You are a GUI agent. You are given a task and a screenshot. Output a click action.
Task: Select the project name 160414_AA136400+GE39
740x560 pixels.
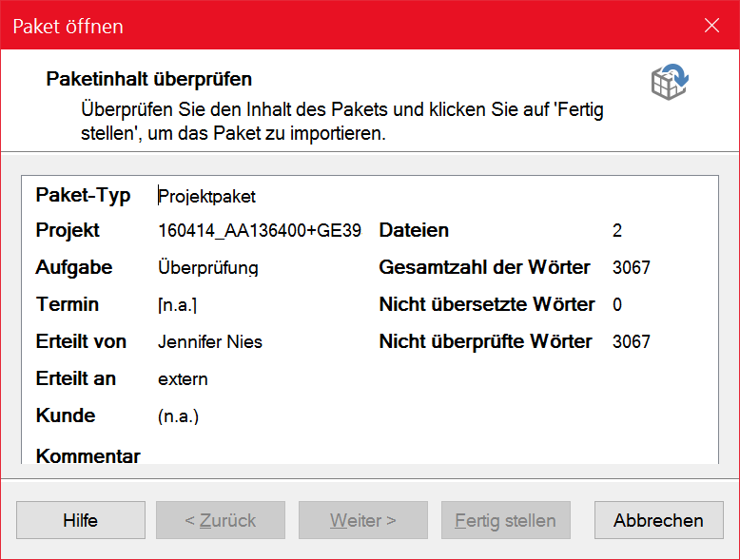(260, 231)
